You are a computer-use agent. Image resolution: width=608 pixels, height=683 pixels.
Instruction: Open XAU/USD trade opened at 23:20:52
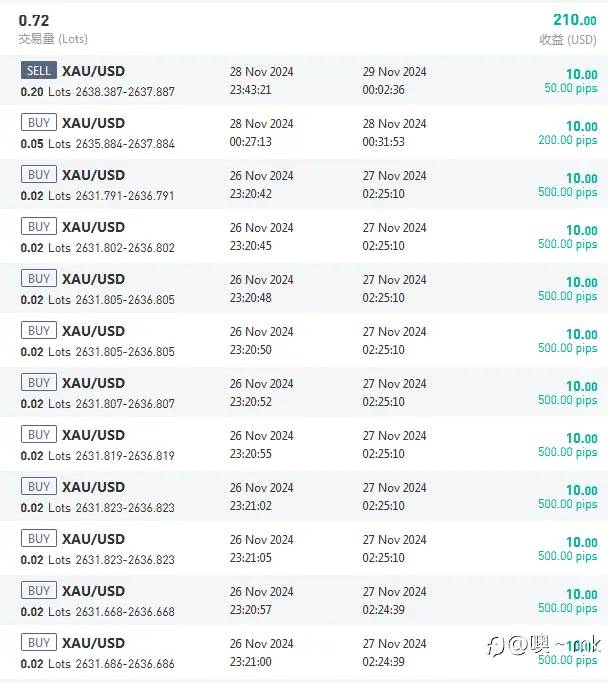304,392
